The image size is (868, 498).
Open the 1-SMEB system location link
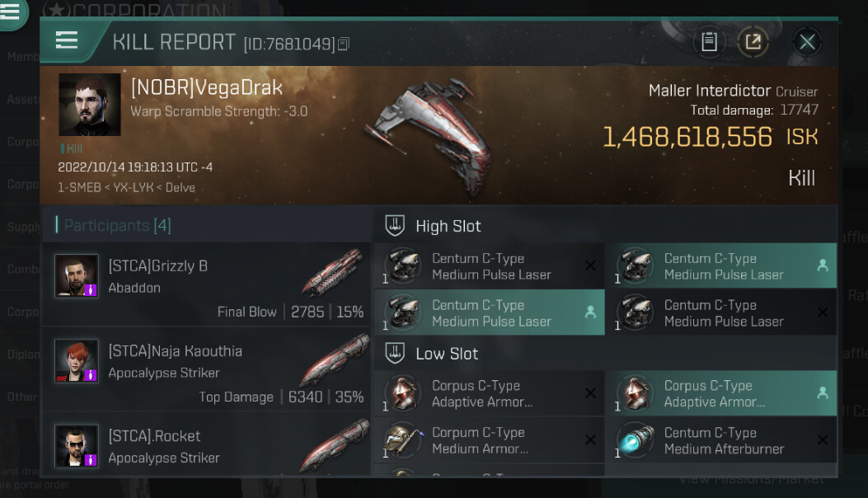click(x=79, y=188)
